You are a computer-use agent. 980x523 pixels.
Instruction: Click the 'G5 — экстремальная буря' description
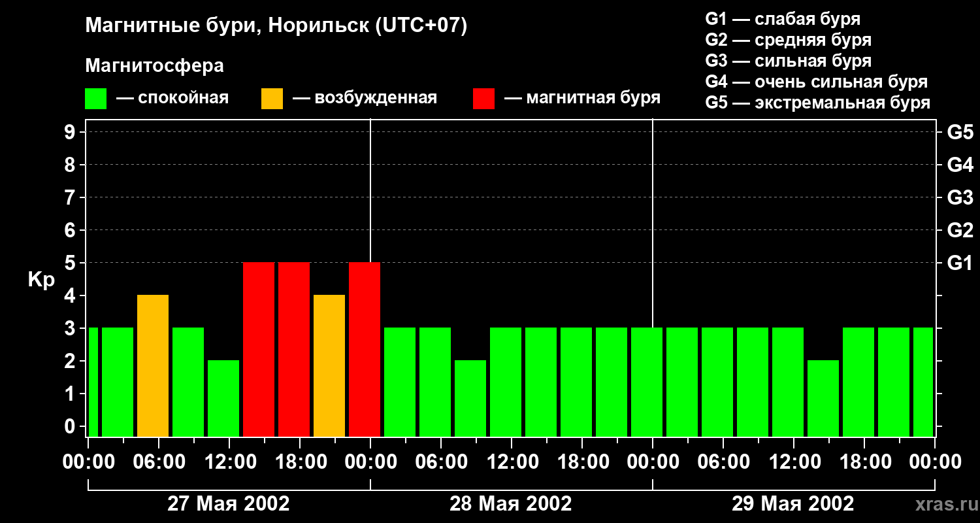(817, 103)
